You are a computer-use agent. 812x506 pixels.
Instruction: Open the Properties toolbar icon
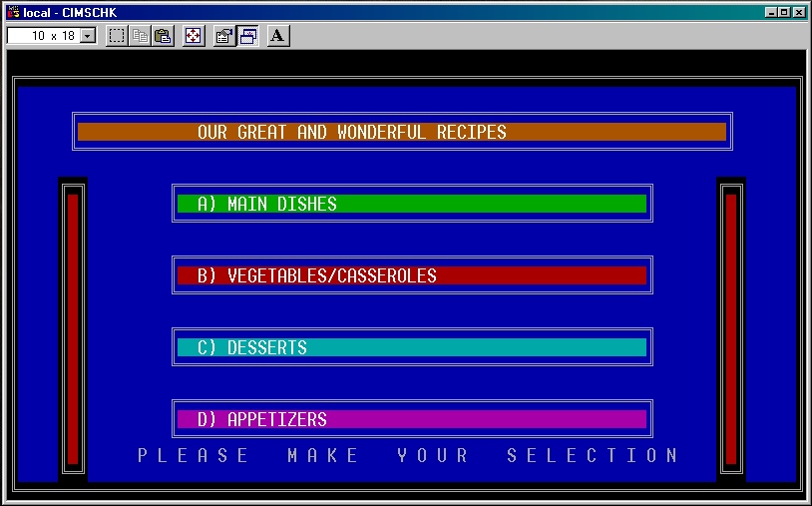(224, 36)
